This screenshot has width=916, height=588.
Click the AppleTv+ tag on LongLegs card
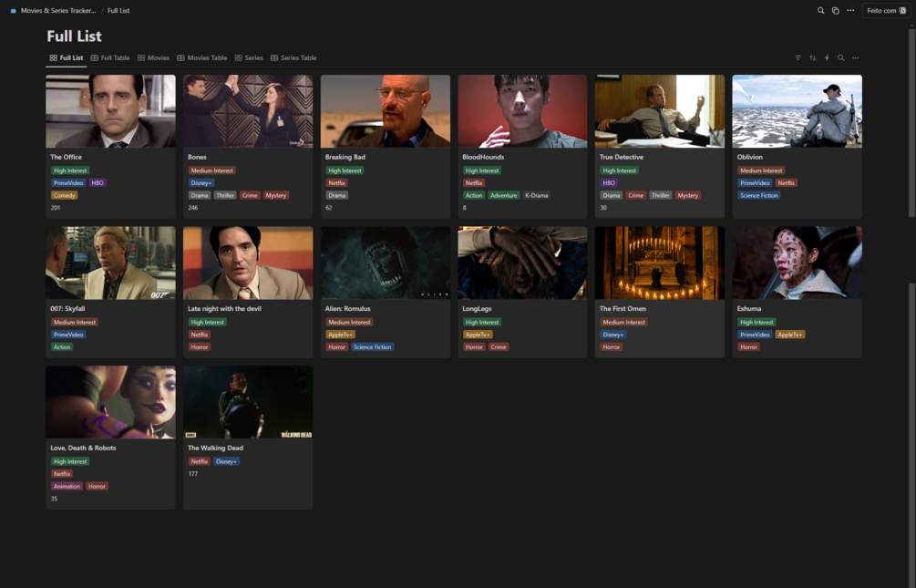coord(478,335)
